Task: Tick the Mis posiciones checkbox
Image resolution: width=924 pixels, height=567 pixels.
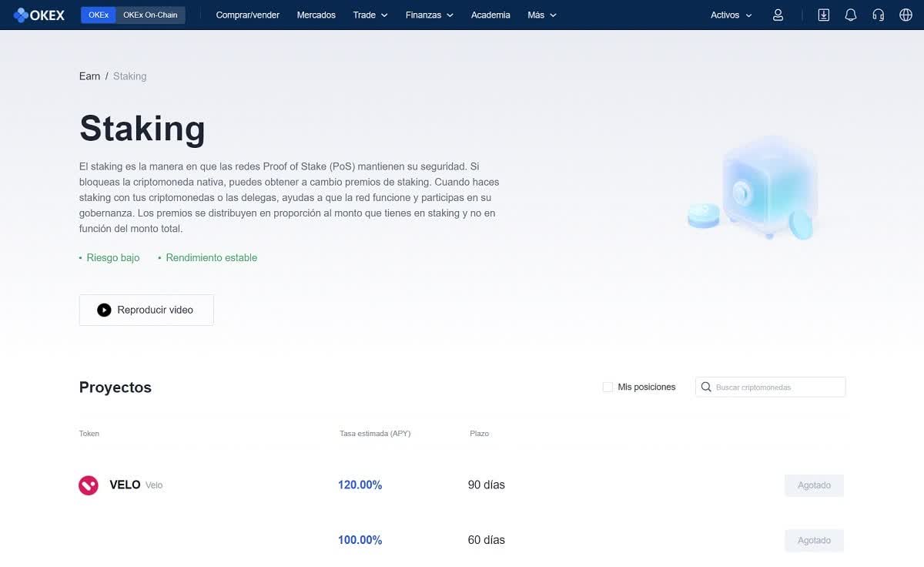Action: 608,387
